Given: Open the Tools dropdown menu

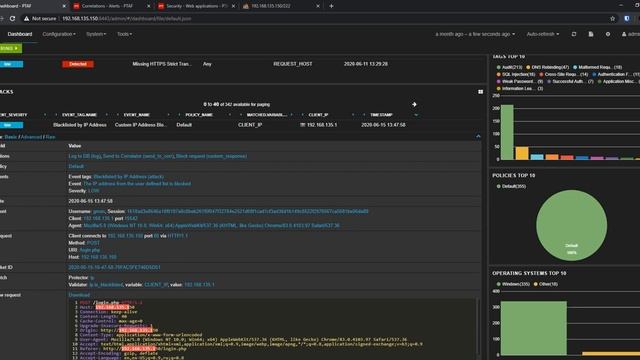Looking at the screenshot, I should point(124,34).
